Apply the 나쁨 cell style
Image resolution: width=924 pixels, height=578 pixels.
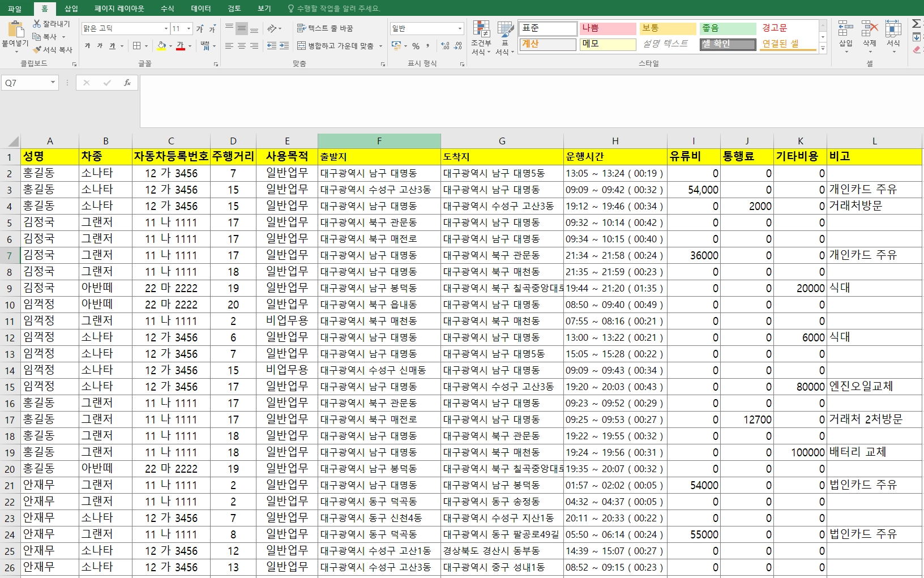[x=608, y=28]
